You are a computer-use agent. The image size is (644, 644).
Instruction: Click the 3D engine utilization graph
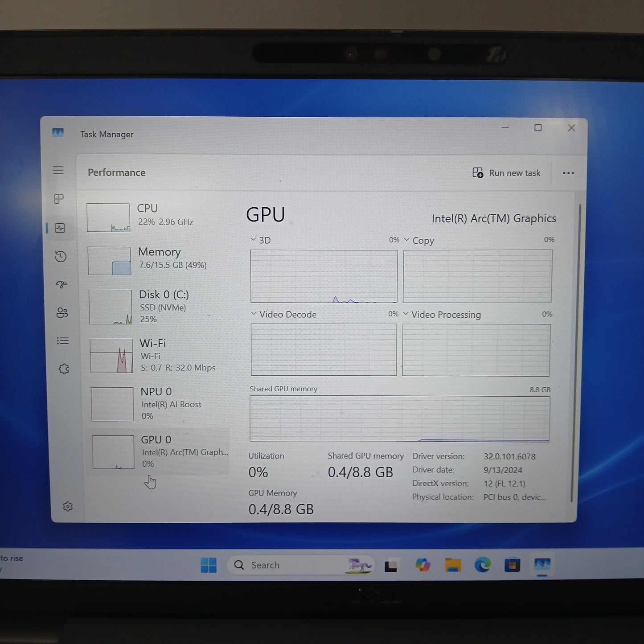324,276
